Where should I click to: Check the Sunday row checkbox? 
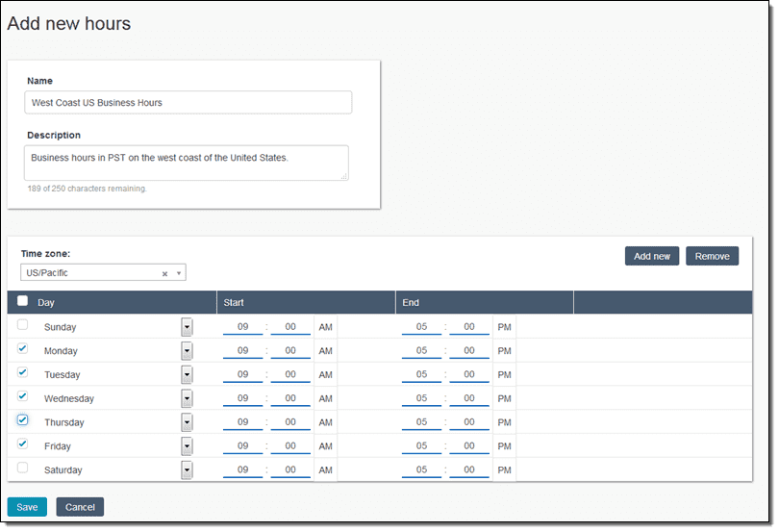click(23, 325)
